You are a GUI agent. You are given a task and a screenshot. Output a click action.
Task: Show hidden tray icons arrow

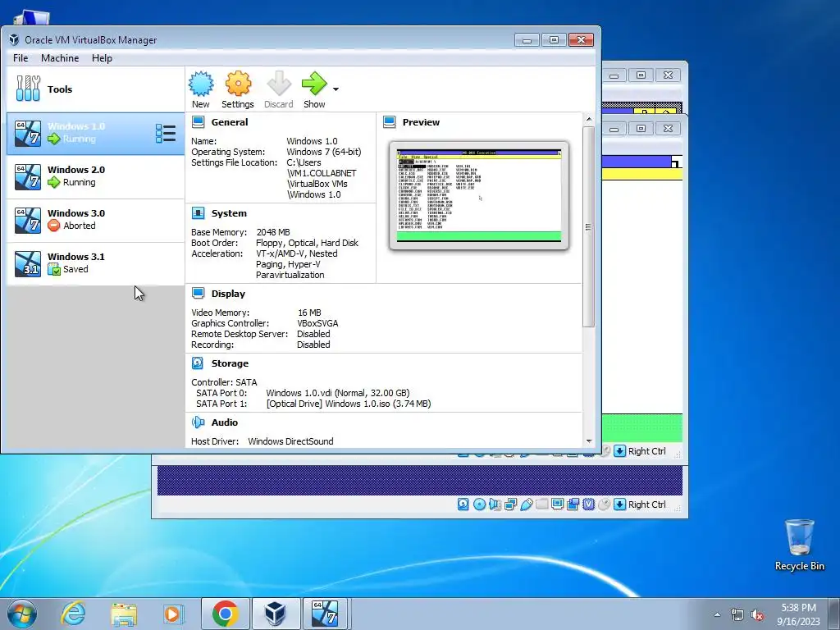tap(717, 614)
